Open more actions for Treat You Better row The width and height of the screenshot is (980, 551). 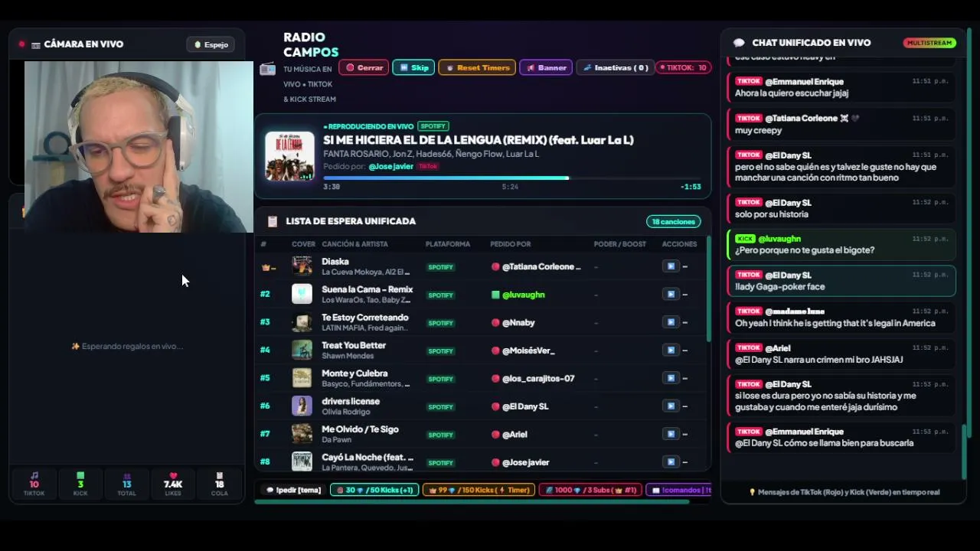pyautogui.click(x=685, y=350)
